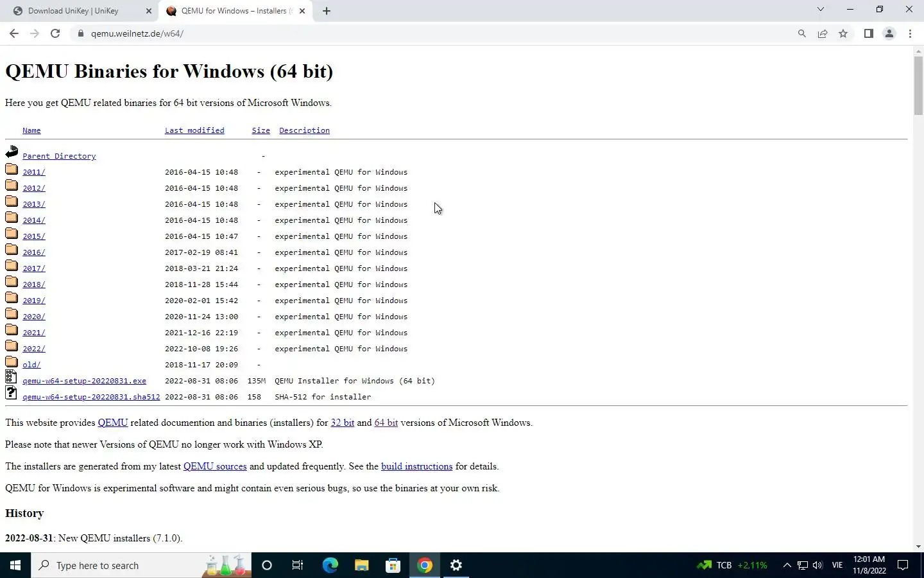Open the 2019/ folder link
This screenshot has height=578, width=924.
pos(34,301)
